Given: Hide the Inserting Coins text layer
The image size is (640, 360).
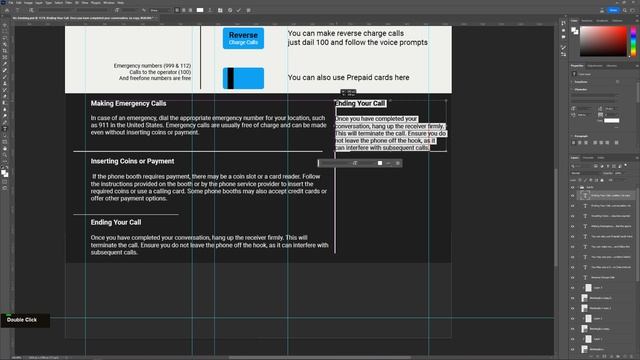Looking at the screenshot, I should 573,216.
